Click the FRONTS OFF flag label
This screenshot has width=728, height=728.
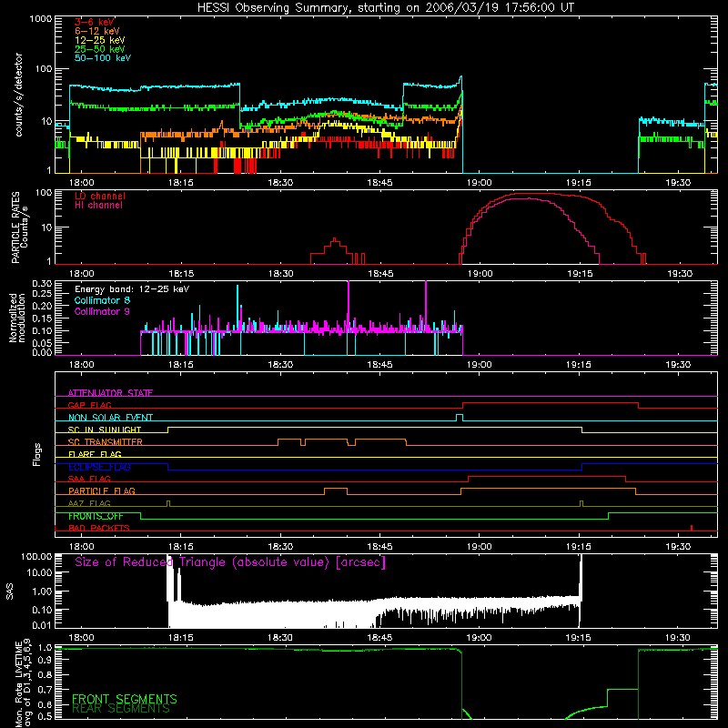(96, 516)
